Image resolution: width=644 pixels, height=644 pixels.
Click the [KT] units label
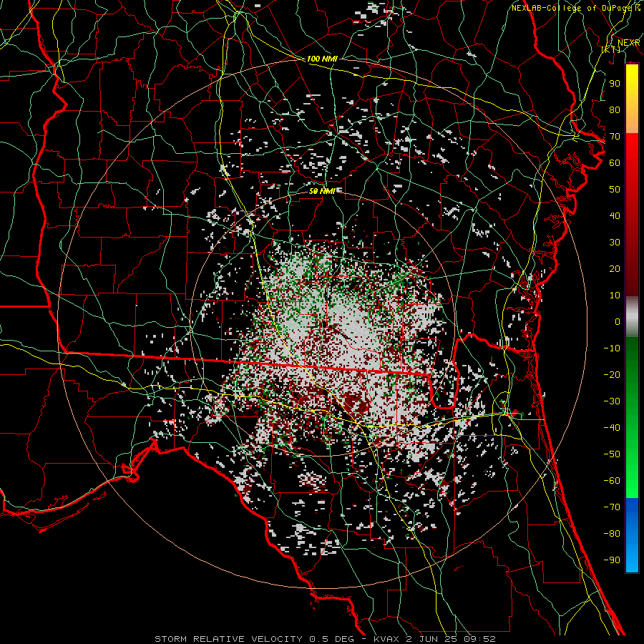pyautogui.click(x=611, y=49)
